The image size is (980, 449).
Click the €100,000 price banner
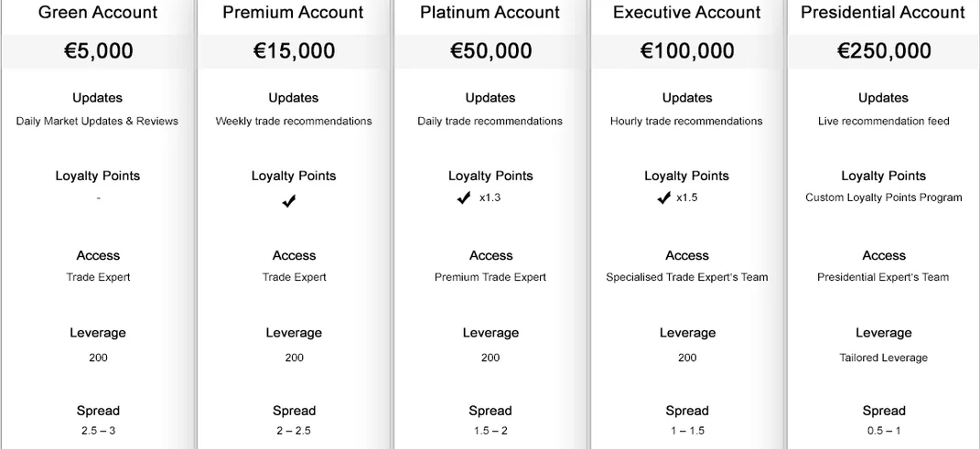click(x=687, y=51)
